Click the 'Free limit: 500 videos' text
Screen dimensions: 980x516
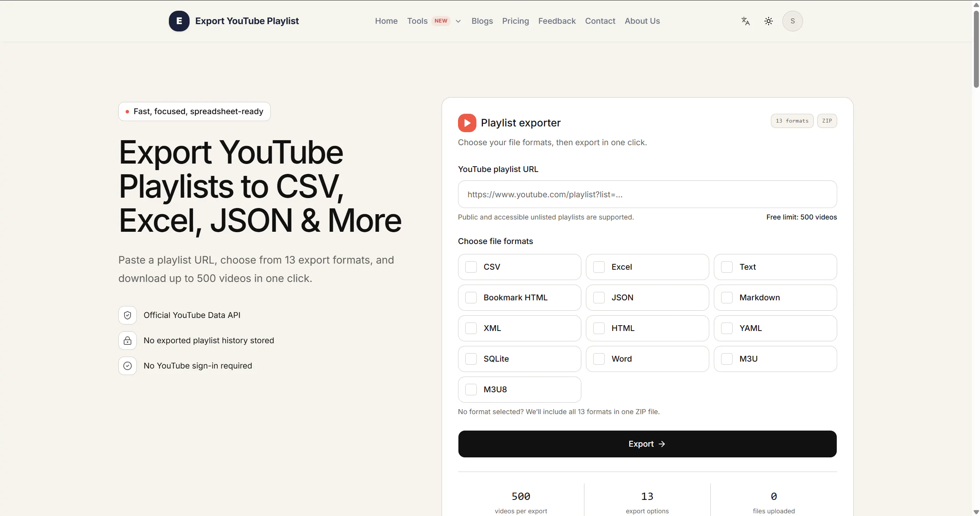pyautogui.click(x=802, y=217)
